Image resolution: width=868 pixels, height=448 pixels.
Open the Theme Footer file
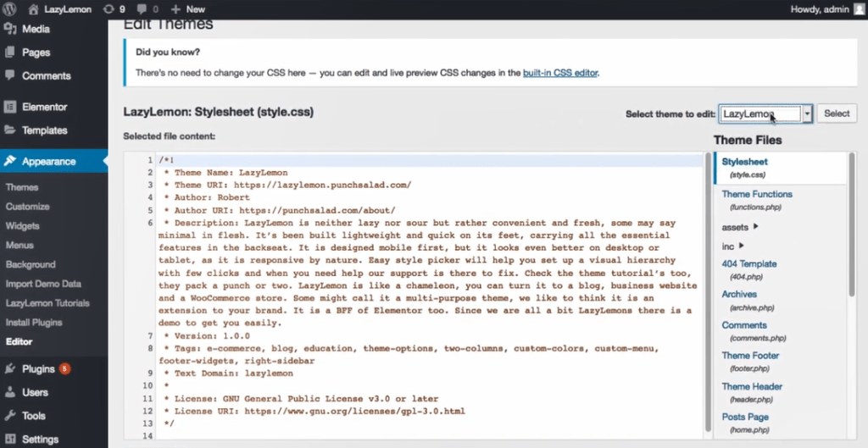pyautogui.click(x=750, y=356)
